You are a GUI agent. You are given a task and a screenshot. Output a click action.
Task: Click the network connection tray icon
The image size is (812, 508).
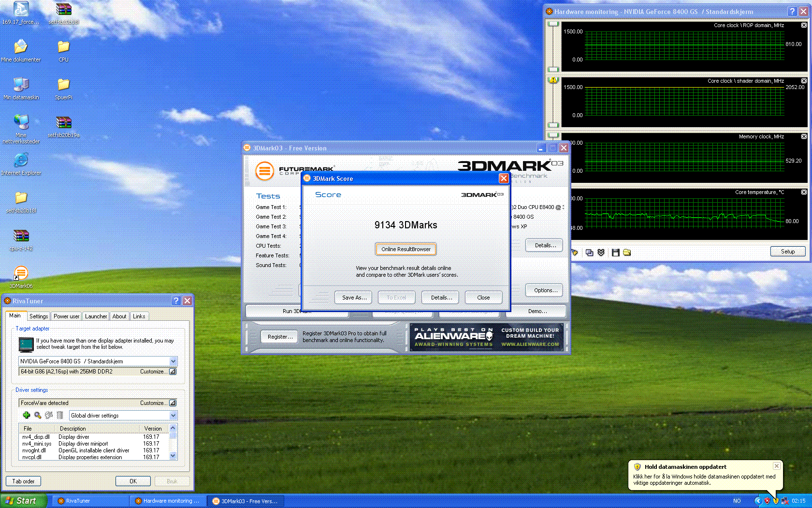785,501
